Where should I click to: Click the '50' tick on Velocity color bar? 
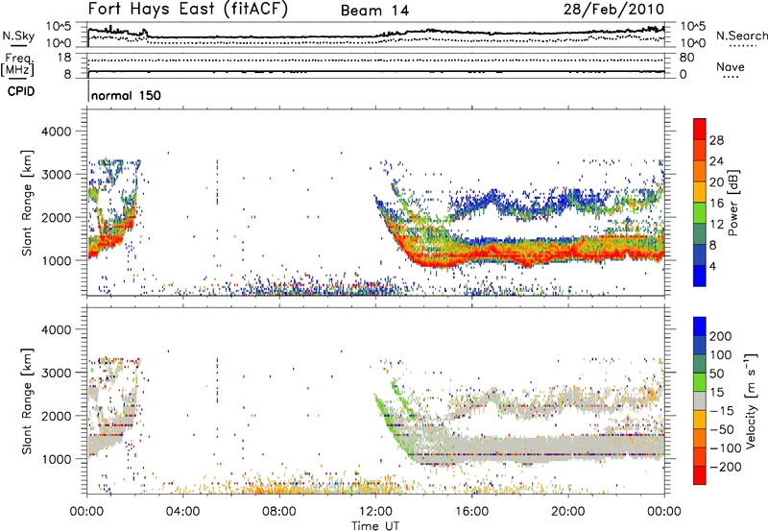(x=716, y=374)
